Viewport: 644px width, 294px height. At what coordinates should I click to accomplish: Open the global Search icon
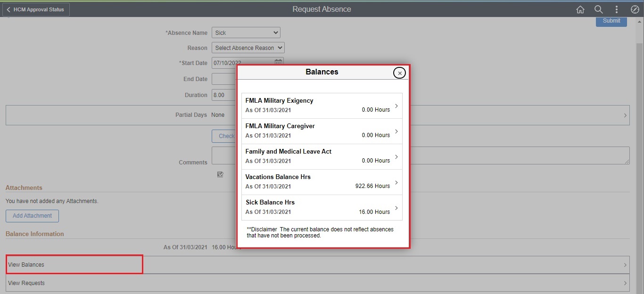click(598, 9)
